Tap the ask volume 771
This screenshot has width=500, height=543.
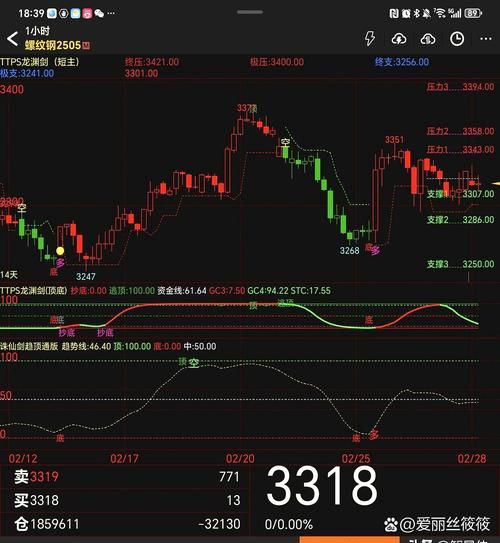coord(229,477)
